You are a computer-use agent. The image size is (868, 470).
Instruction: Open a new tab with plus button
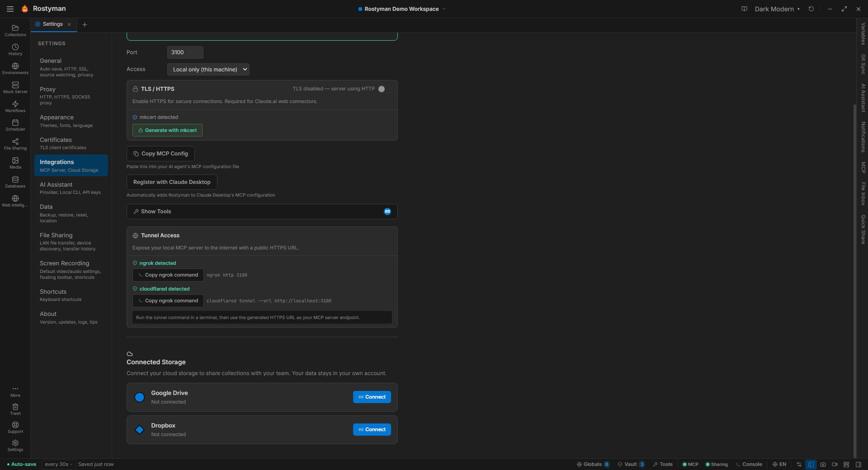pyautogui.click(x=85, y=24)
